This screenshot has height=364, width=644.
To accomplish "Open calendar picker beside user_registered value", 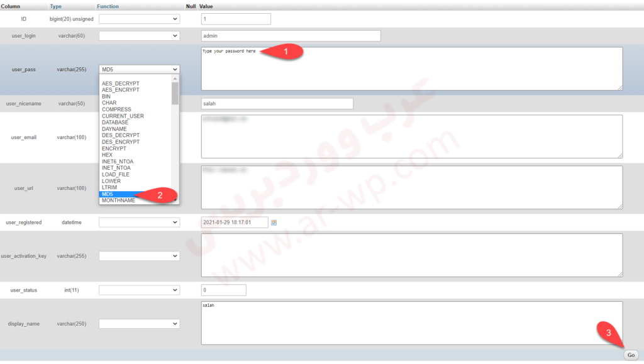I will [274, 223].
